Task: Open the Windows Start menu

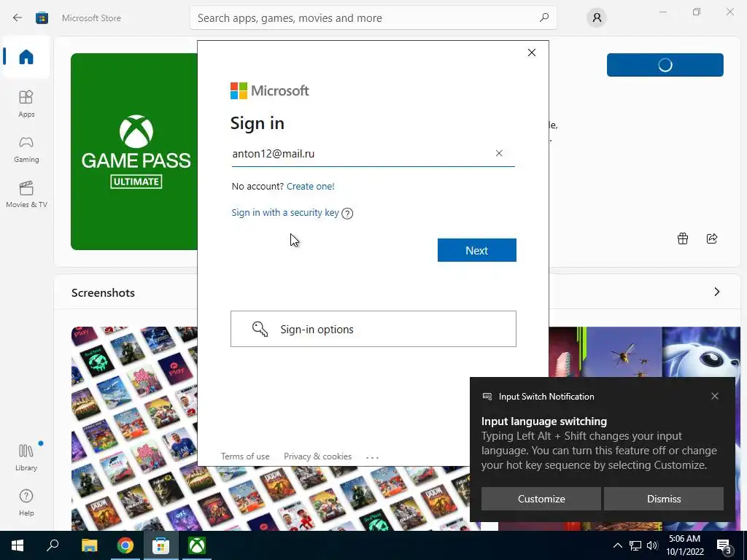Action: [x=18, y=545]
